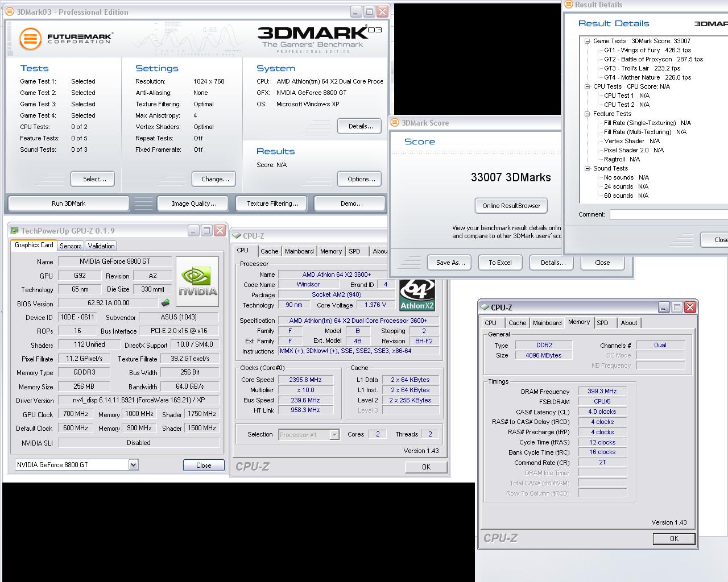The height and width of the screenshot is (582, 728).
Task: Click the DRAM Frequency value 399.3 MHz
Action: [602, 391]
